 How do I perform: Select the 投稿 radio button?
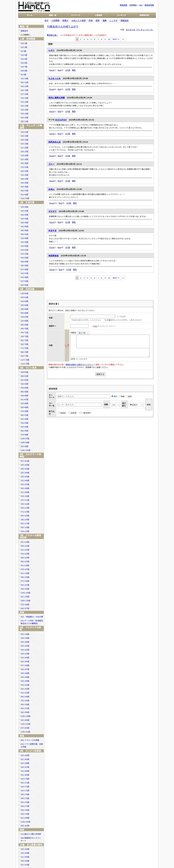point(119,396)
